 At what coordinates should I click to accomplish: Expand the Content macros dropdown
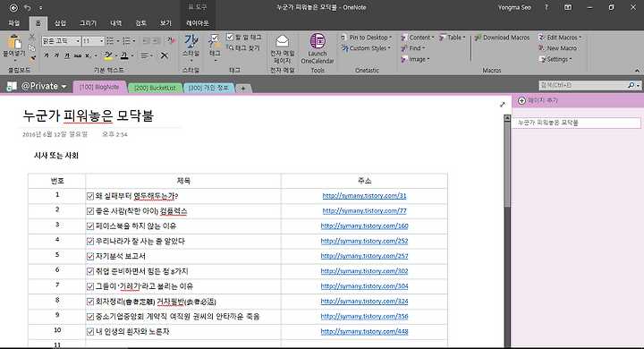point(433,38)
